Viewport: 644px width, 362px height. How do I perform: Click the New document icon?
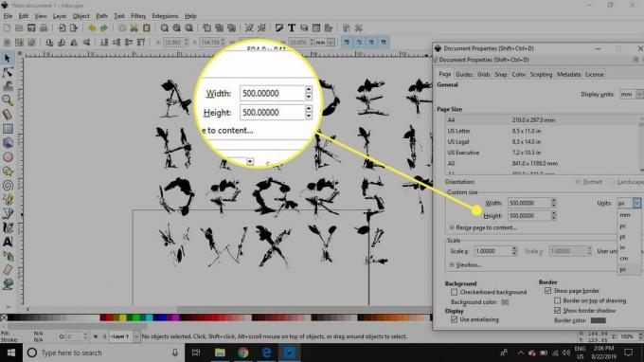(7, 27)
